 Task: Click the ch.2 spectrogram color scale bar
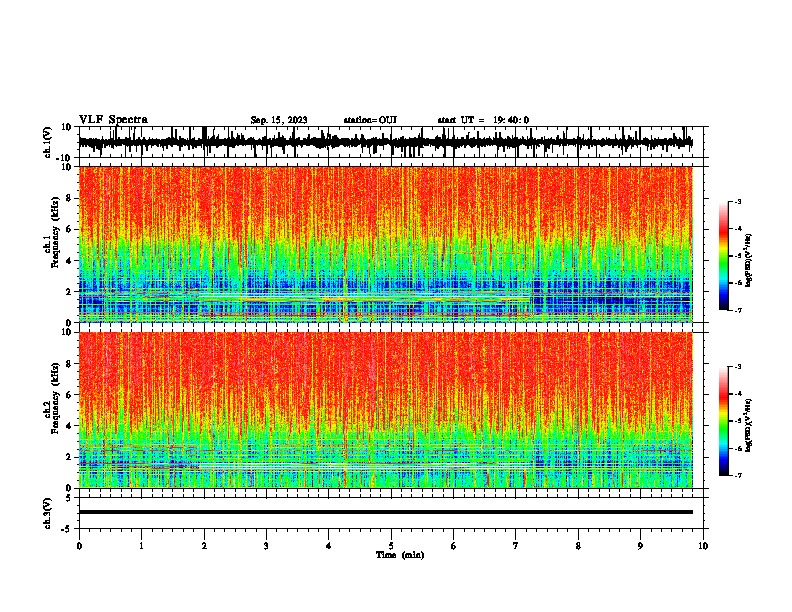click(x=723, y=421)
